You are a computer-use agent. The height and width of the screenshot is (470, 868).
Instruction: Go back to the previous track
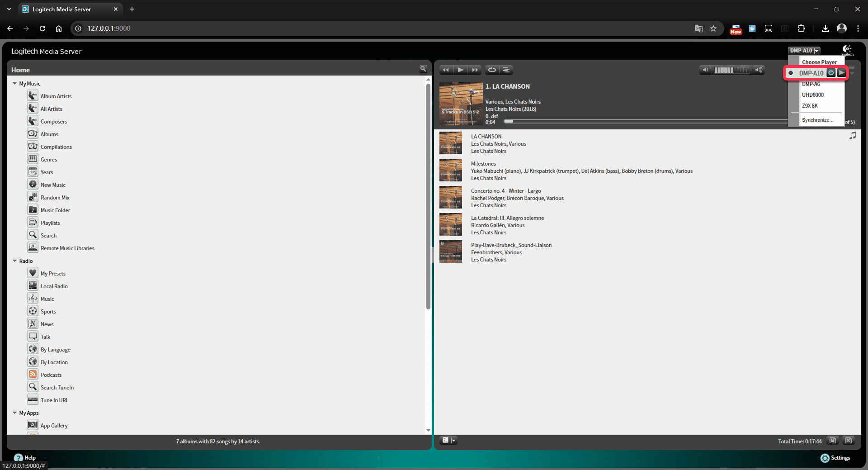[446, 70]
